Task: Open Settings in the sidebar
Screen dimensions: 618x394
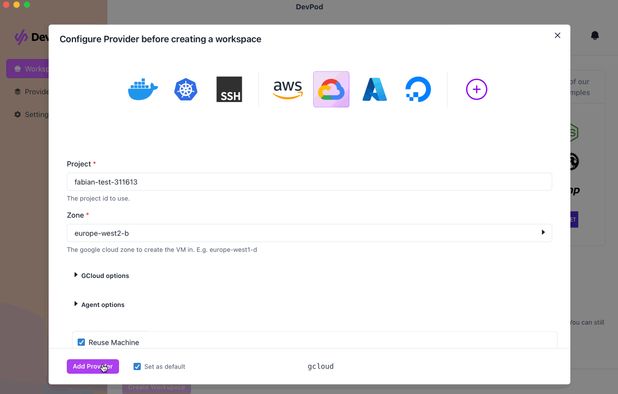Action: pos(32,115)
